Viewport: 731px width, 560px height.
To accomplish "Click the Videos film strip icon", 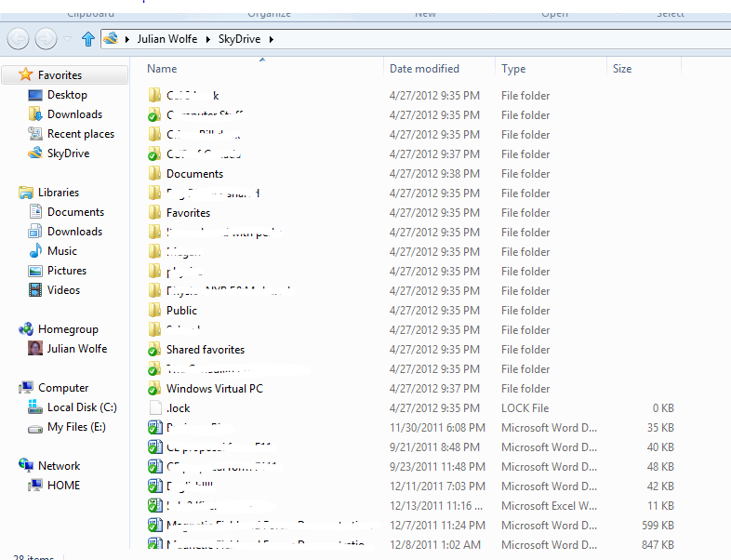I will pyautogui.click(x=35, y=290).
